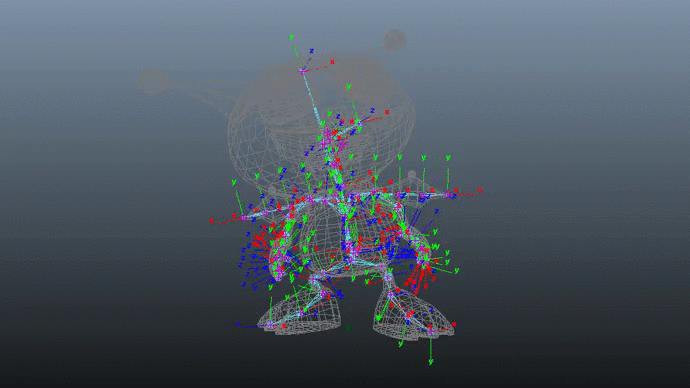This screenshot has height=388, width=690.
Task: Click the lowest green y axis label
Action: [x=431, y=362]
